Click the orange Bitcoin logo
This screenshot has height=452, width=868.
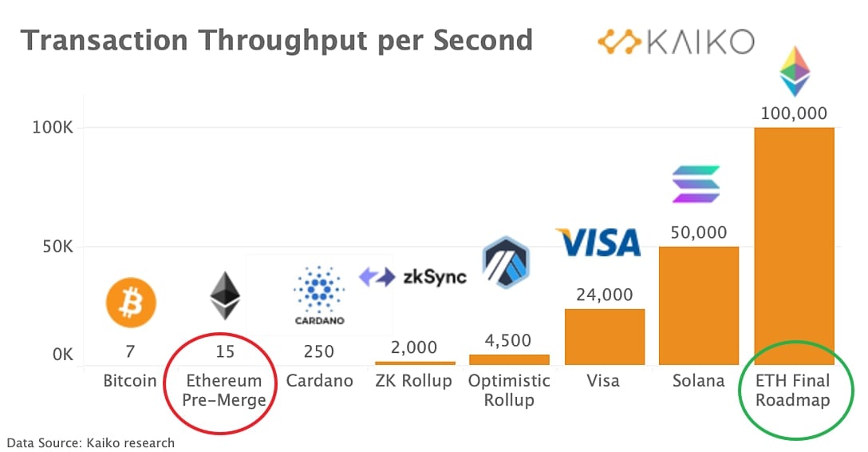[131, 303]
